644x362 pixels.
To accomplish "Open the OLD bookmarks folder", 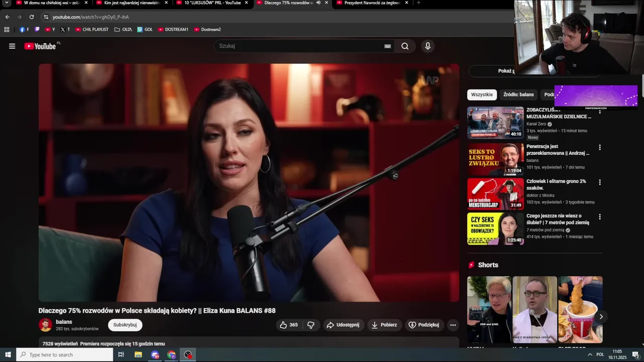I will click(123, 29).
